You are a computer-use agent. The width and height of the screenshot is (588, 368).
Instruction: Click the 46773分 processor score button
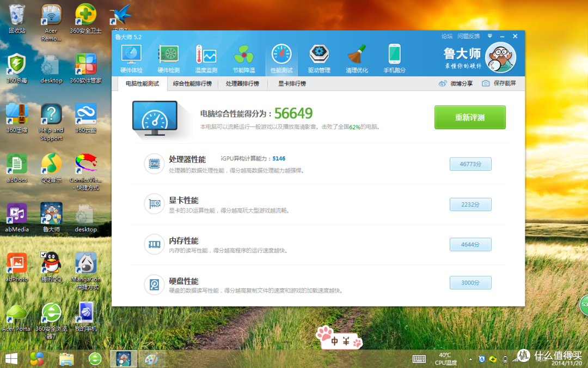click(x=470, y=164)
